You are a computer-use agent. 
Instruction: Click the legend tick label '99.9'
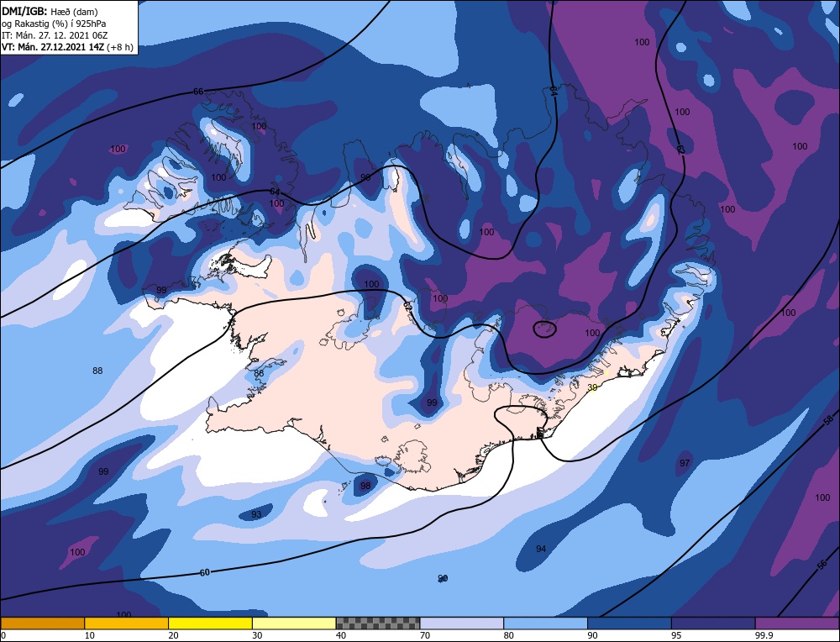764,635
